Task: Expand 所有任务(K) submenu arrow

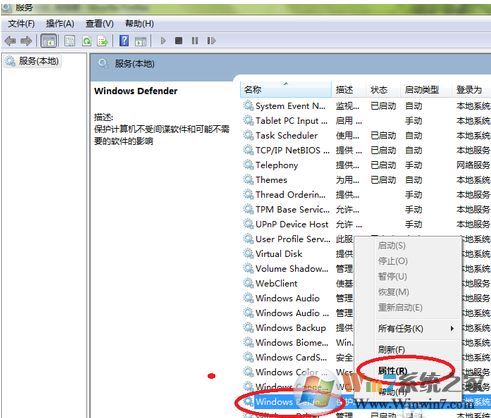Action: tap(452, 329)
